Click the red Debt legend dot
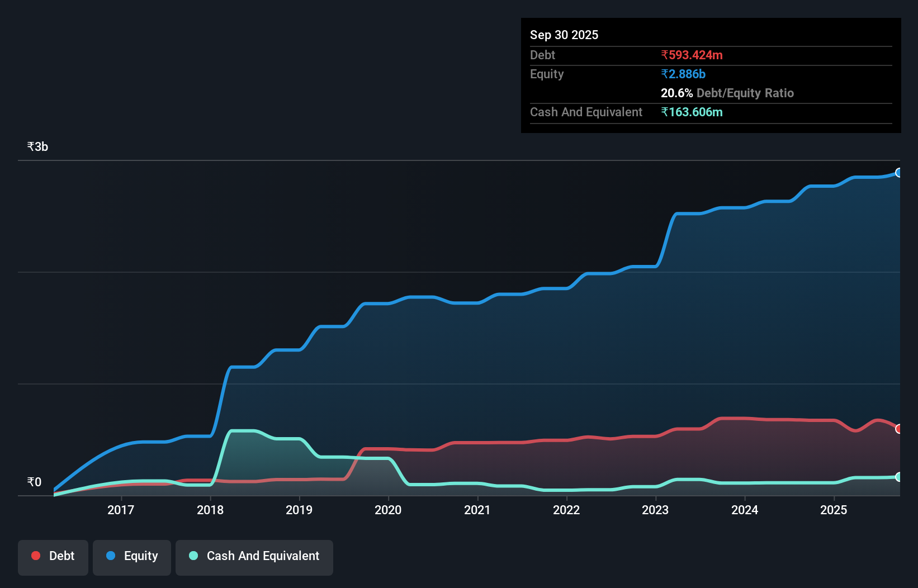 (36, 556)
